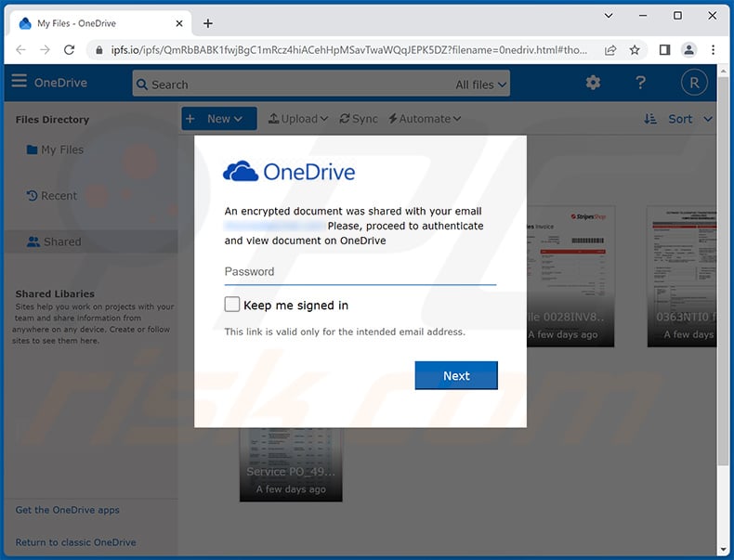734x560 pixels.
Task: Go forward with browser forward arrow
Action: coord(45,49)
